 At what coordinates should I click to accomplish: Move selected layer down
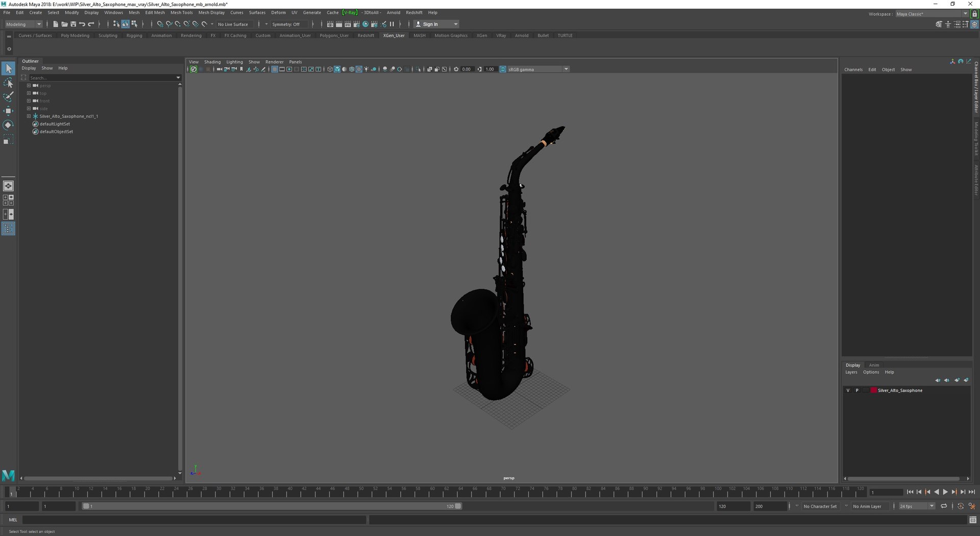click(x=947, y=380)
